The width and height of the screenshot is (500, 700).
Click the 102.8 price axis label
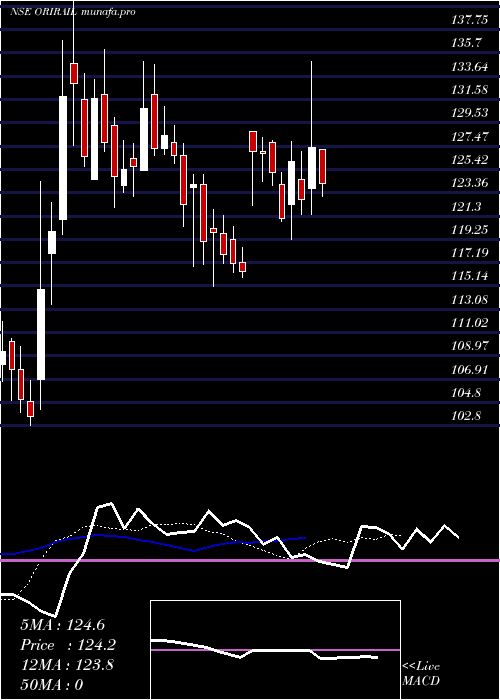coord(467,416)
